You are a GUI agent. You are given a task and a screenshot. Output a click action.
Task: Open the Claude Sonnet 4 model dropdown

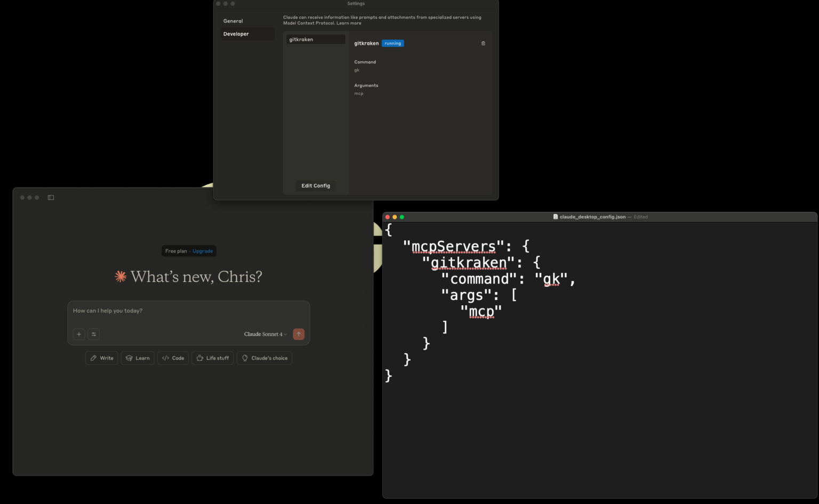[263, 334]
